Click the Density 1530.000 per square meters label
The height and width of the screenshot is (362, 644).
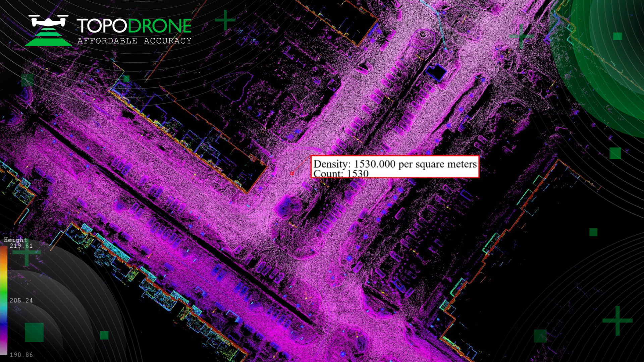(x=395, y=164)
